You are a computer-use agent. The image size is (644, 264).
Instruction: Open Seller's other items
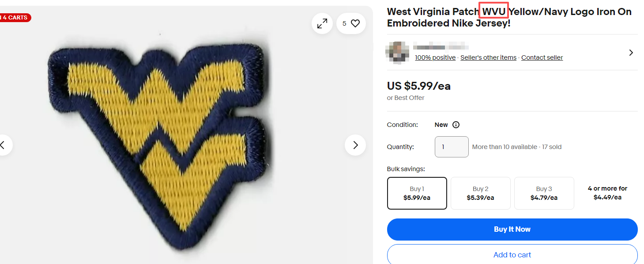point(488,57)
